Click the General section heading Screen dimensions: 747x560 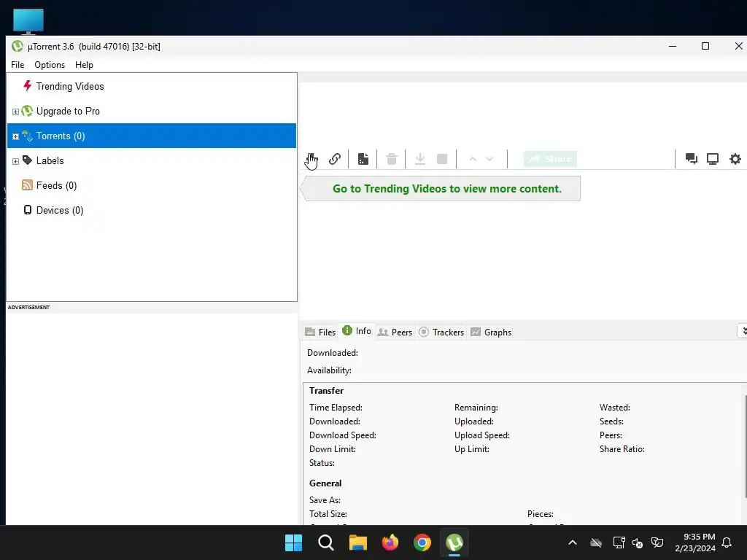[x=325, y=483]
